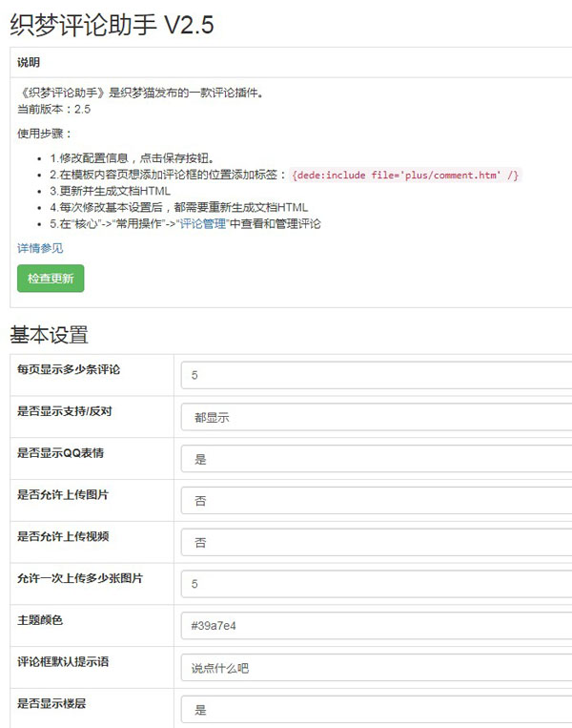
Task: Click the {dede:include file='plus/comment.htm' /} code tag
Action: tap(405, 175)
